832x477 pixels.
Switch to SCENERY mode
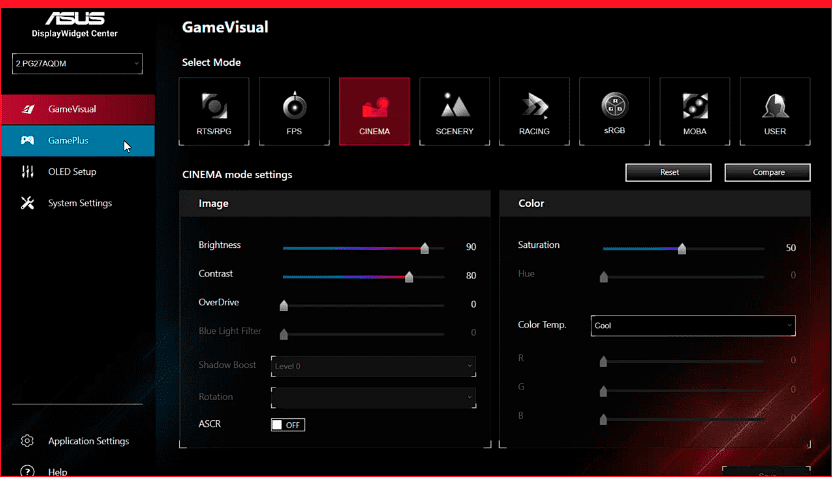tap(454, 111)
